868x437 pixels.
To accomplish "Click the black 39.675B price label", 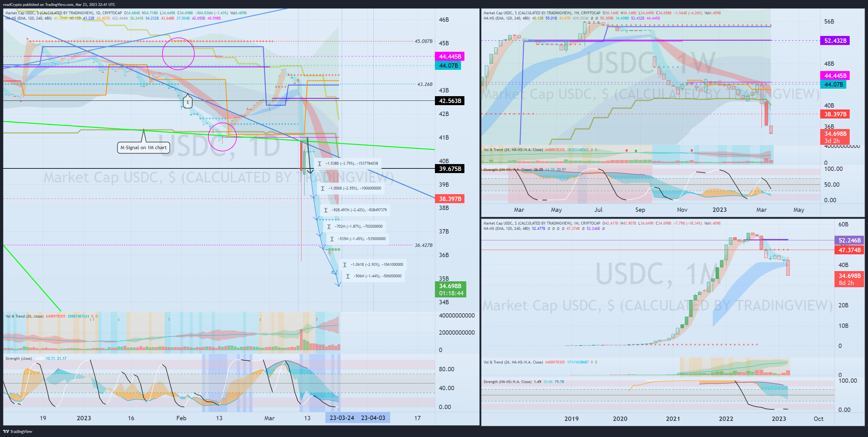I will coord(450,169).
